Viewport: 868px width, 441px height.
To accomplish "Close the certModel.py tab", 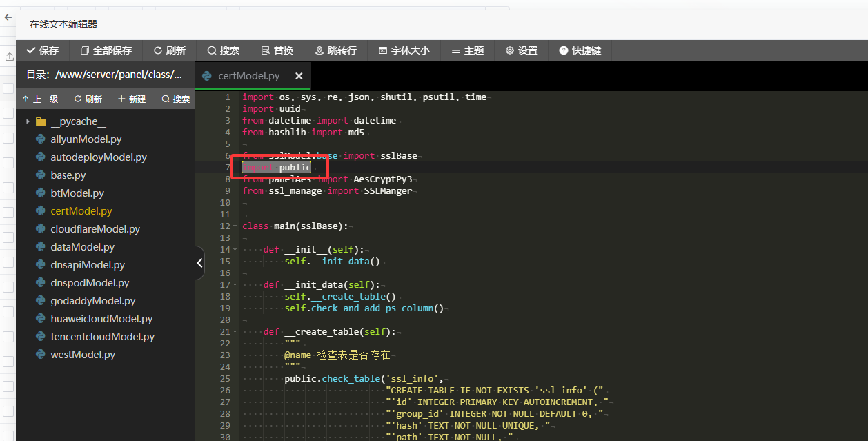I will 299,76.
